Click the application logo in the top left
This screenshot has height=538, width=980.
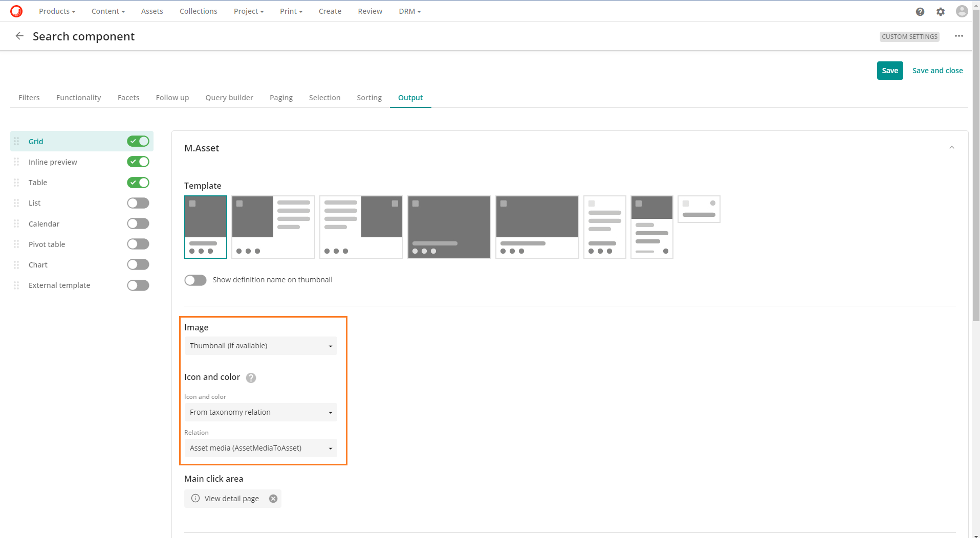pyautogui.click(x=16, y=11)
